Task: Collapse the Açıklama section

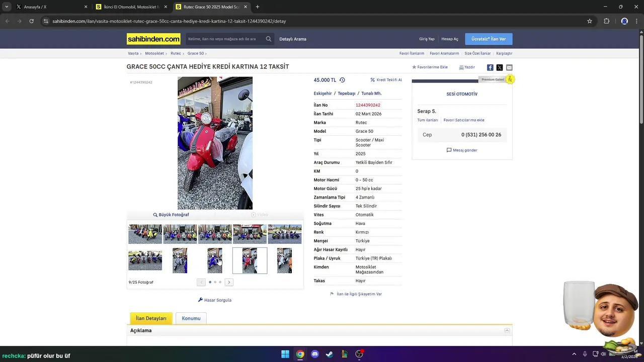Action: coord(507,330)
